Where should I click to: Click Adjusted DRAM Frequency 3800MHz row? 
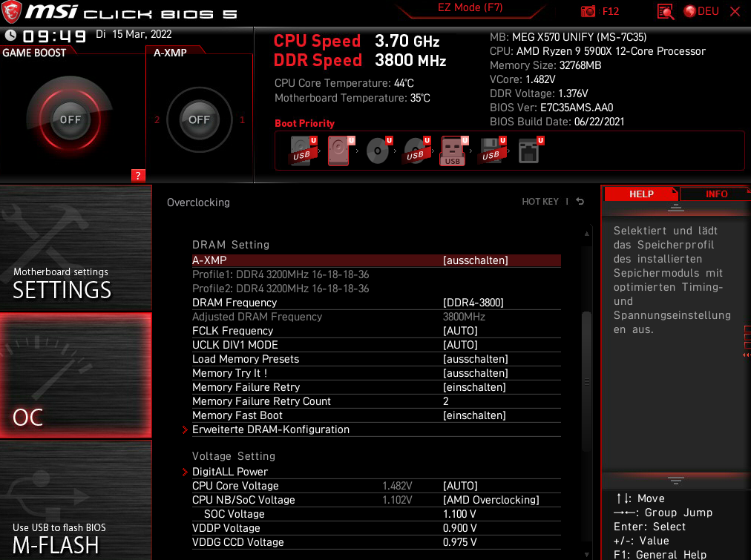point(376,317)
